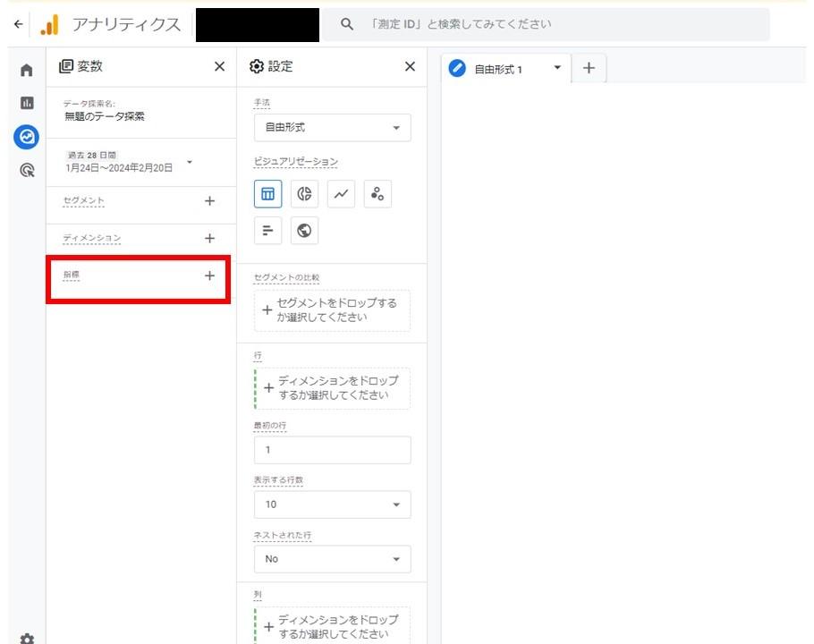Open the date range dropdown 過去 28 日間

pyautogui.click(x=130, y=162)
